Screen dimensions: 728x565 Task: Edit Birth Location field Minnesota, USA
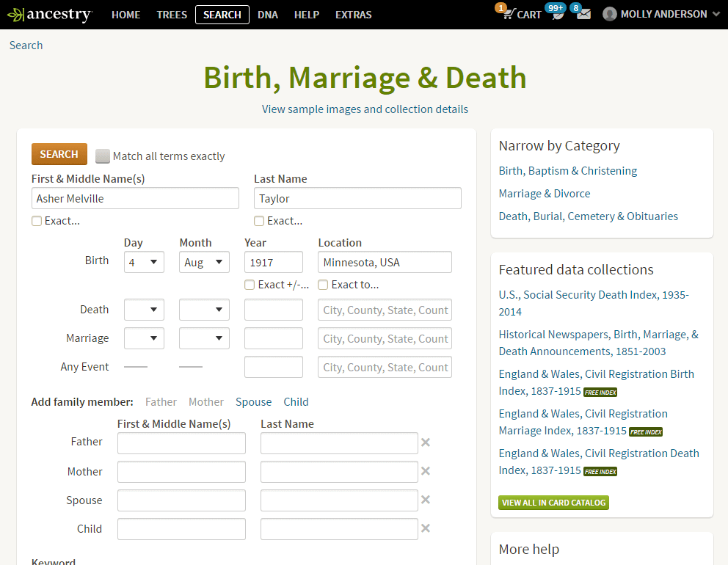(x=385, y=262)
